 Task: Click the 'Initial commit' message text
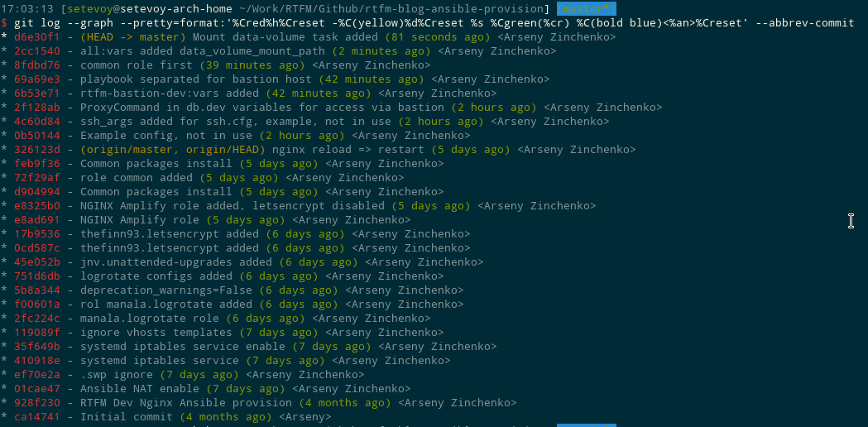[127, 416]
